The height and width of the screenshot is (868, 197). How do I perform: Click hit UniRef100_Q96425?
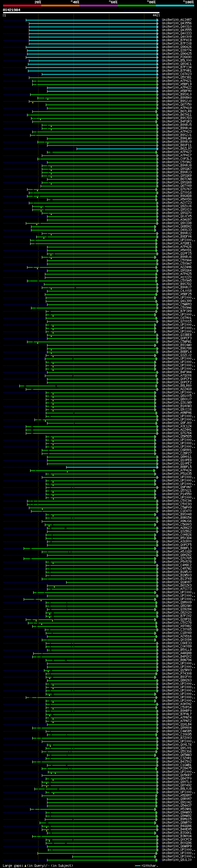(177, 54)
